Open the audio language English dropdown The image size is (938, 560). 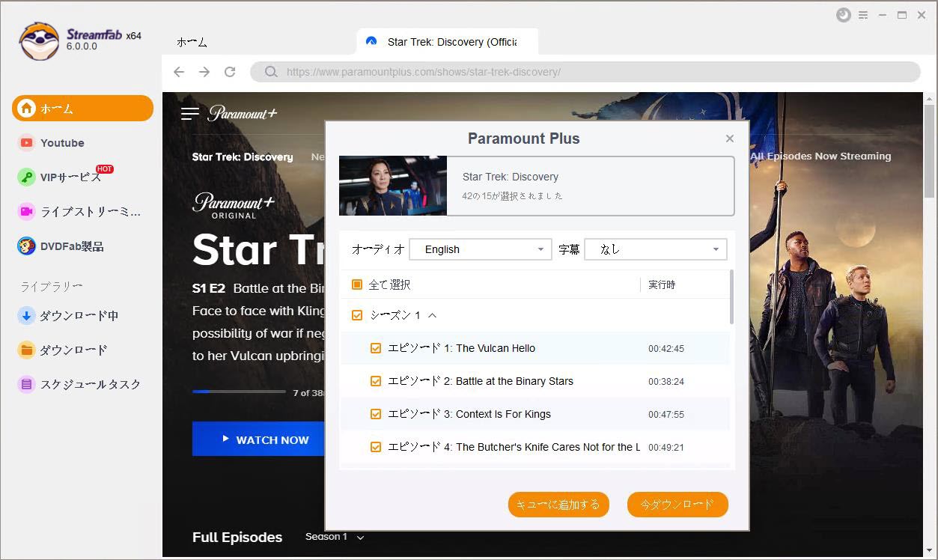(x=481, y=249)
